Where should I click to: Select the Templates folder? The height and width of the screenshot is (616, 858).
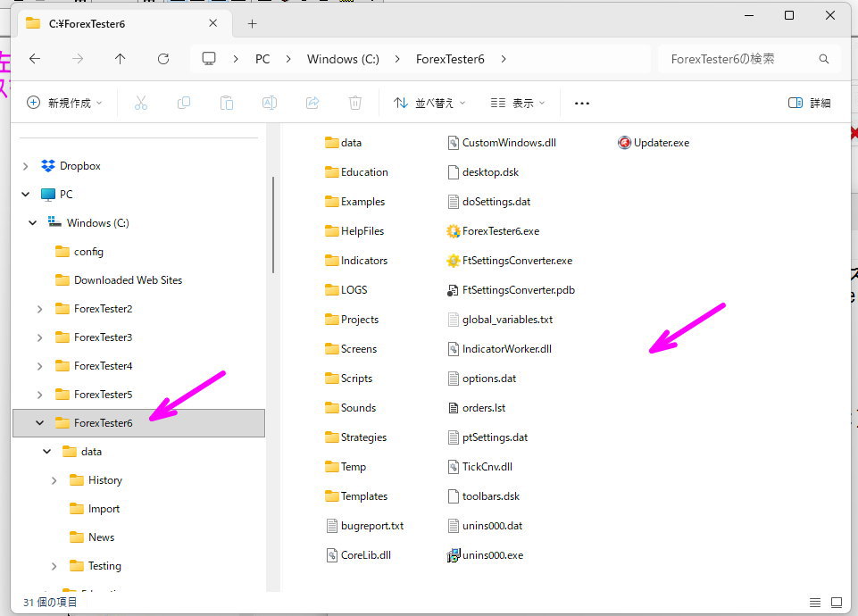point(356,496)
